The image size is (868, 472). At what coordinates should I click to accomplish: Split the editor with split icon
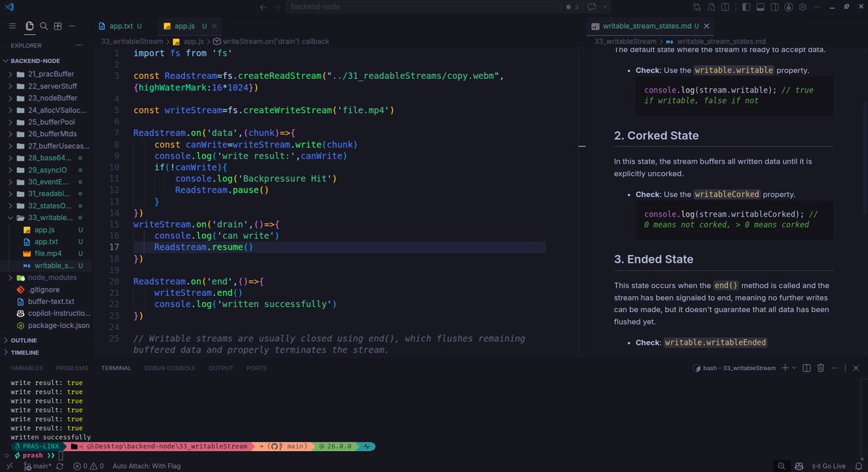coord(725,7)
